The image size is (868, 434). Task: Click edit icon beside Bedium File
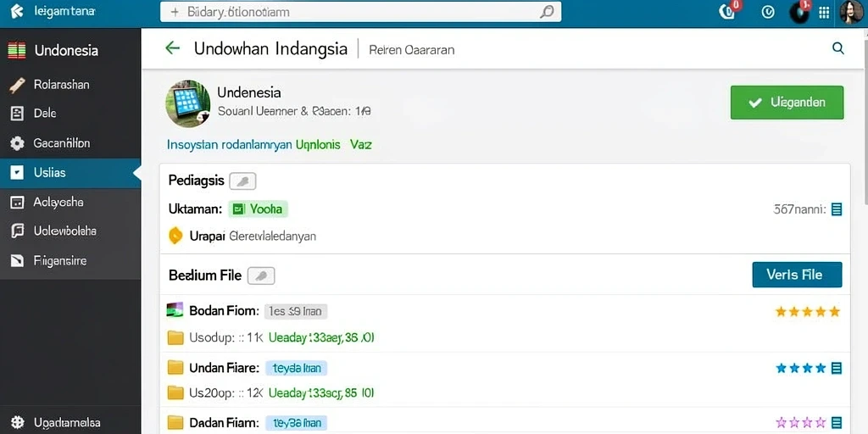point(261,275)
